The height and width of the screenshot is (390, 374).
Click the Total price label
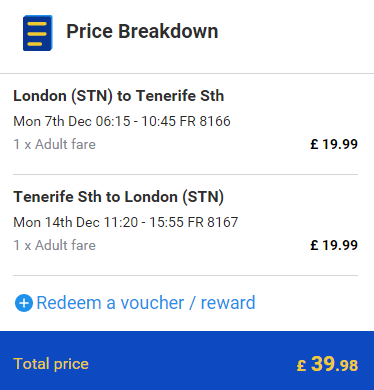[51, 364]
